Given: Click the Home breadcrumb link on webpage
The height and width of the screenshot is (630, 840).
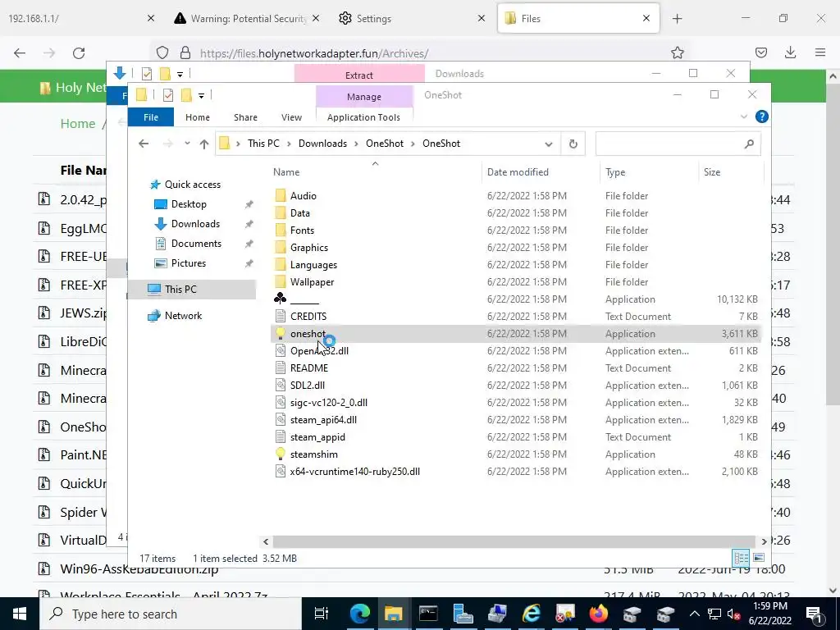Looking at the screenshot, I should pyautogui.click(x=78, y=124).
